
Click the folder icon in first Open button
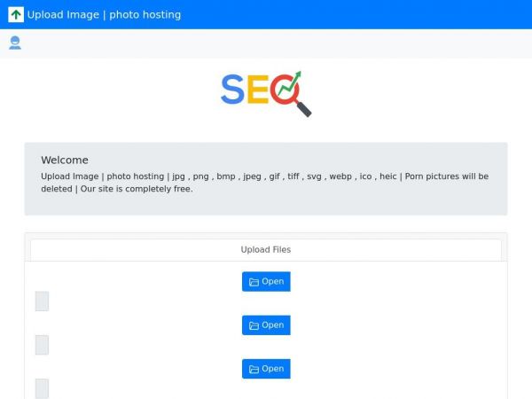(x=254, y=282)
